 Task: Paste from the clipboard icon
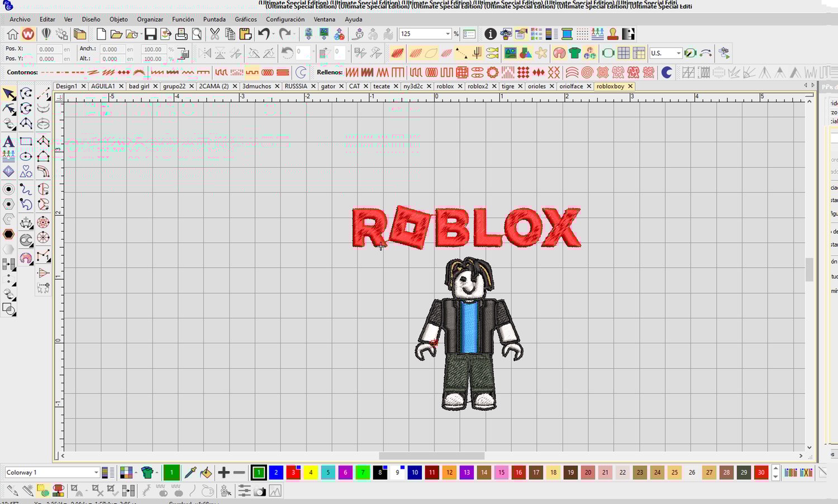tap(245, 35)
